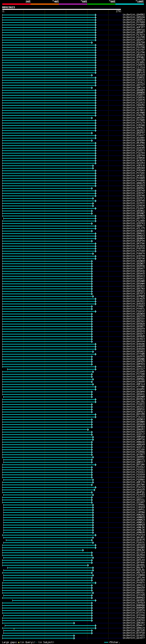Screen dimensions: 146x644
Task: Select hit label UniRef100_P13951
Action: pos(134,63)
